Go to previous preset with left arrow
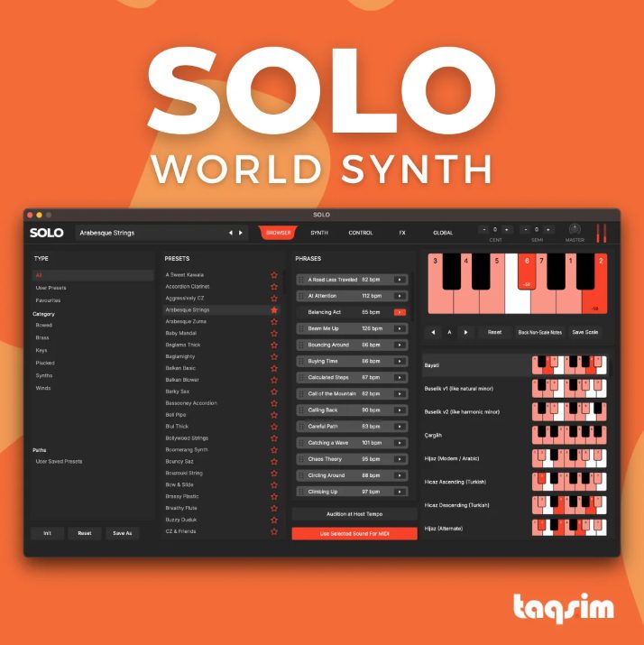 click(x=230, y=233)
